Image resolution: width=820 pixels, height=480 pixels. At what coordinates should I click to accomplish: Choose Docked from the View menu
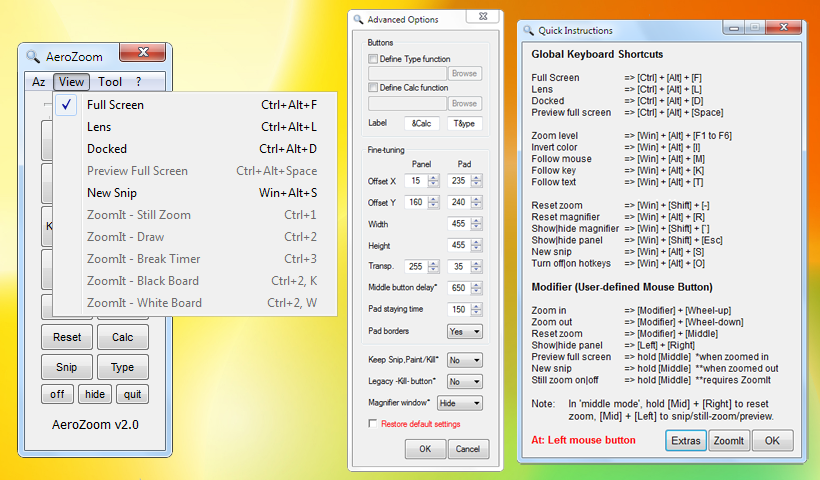(196, 148)
